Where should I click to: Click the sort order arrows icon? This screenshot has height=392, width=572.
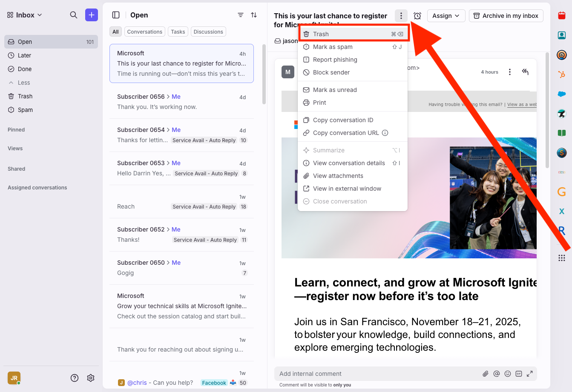click(254, 15)
